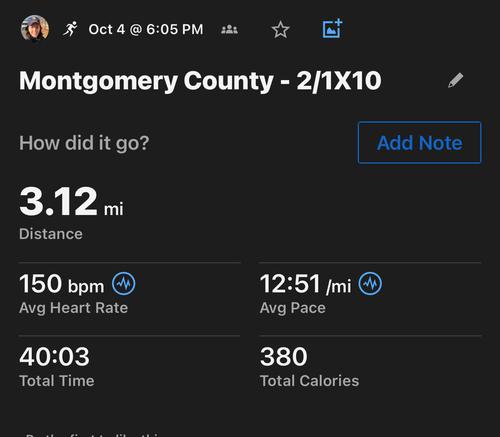Toggle the favorite star icon
This screenshot has height=437, width=500.
[281, 30]
